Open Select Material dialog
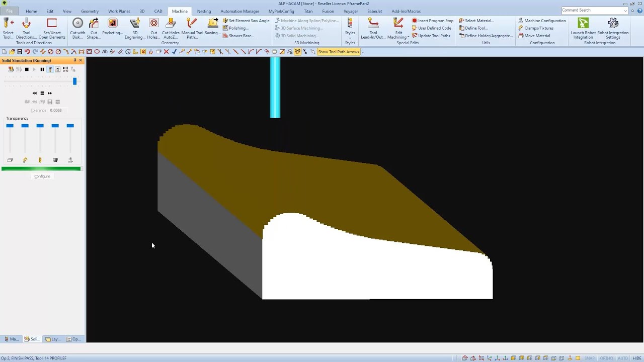The image size is (644, 362). click(476, 21)
